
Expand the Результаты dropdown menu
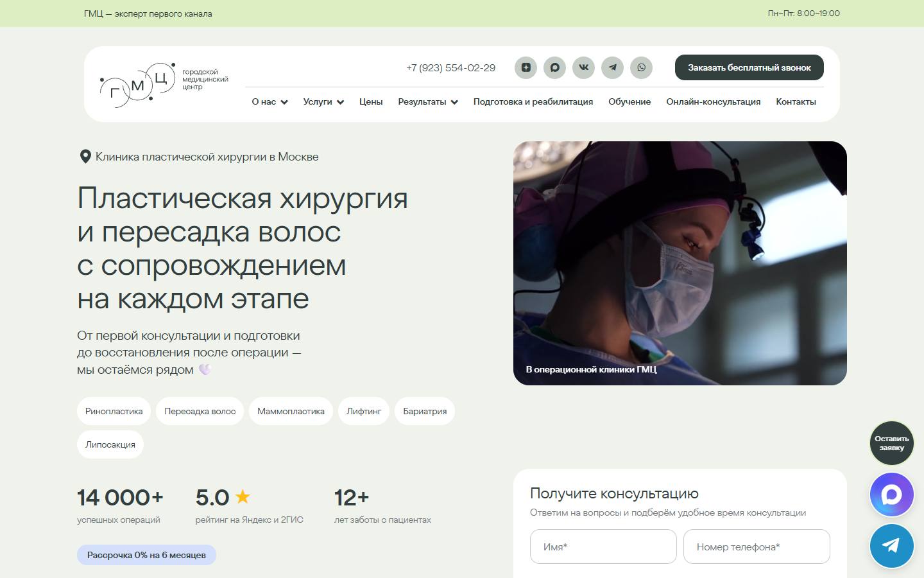tap(428, 101)
